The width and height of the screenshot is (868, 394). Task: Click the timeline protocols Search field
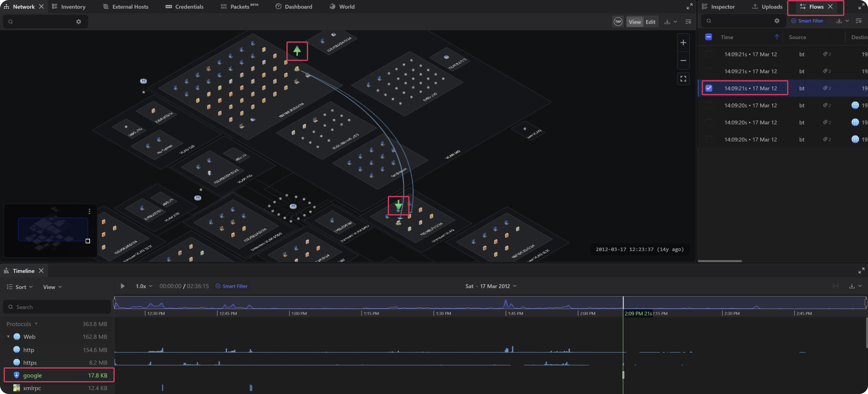pos(57,307)
